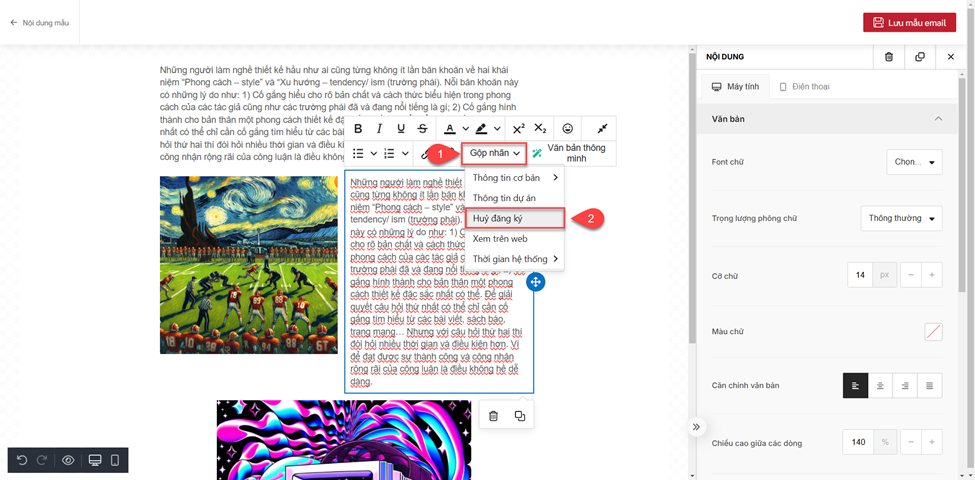975x480 pixels.
Task: Go back to Nội dung mẫu
Action: [40, 23]
